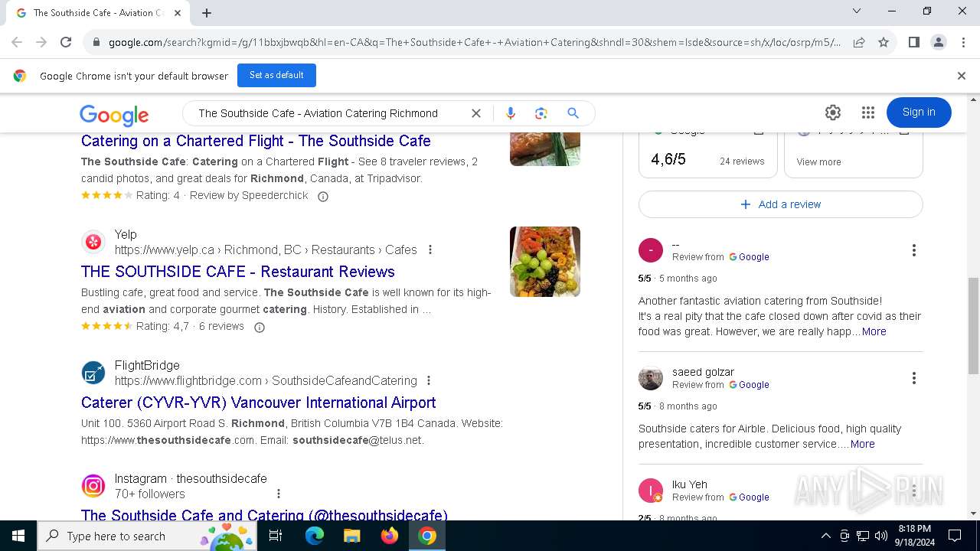Viewport: 980px width, 551px height.
Task: Open The Southside Cafe and Catering Instagram link
Action: point(264,515)
